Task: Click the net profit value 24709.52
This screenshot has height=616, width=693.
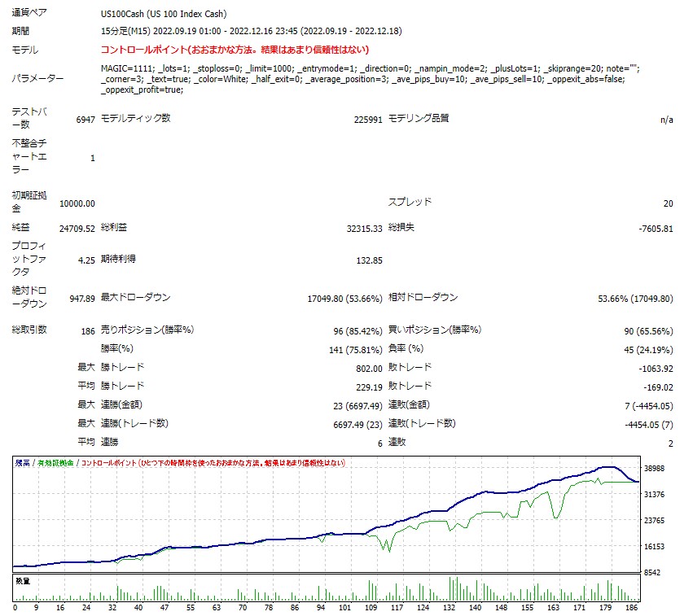Action: (x=77, y=229)
